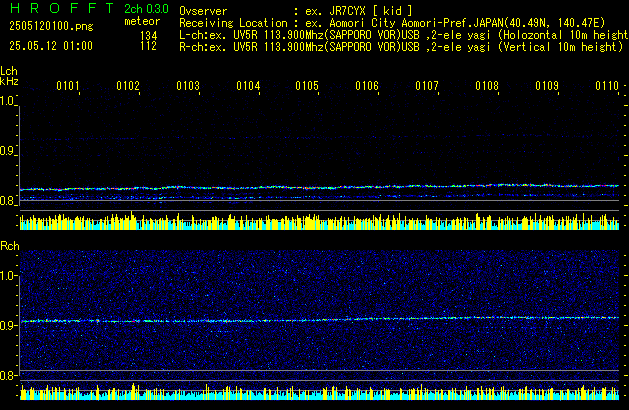Click the 0103 time marker
629x410 pixels.
188,86
